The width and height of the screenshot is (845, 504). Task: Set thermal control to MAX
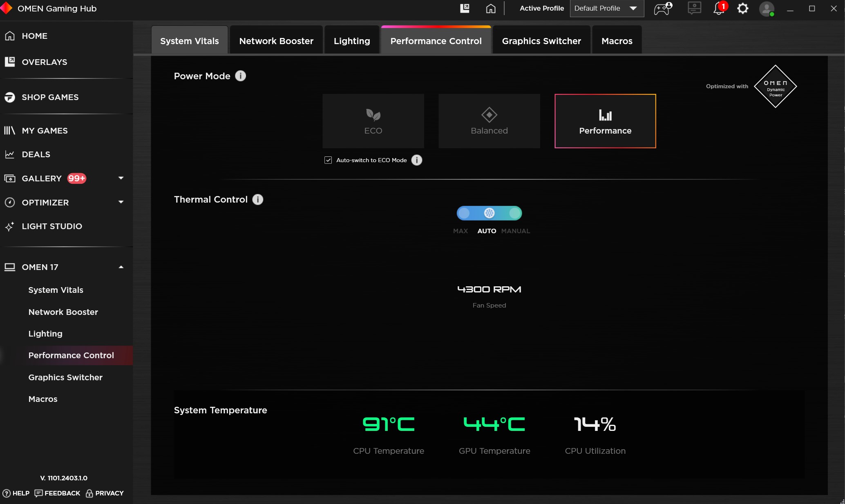coord(464,213)
